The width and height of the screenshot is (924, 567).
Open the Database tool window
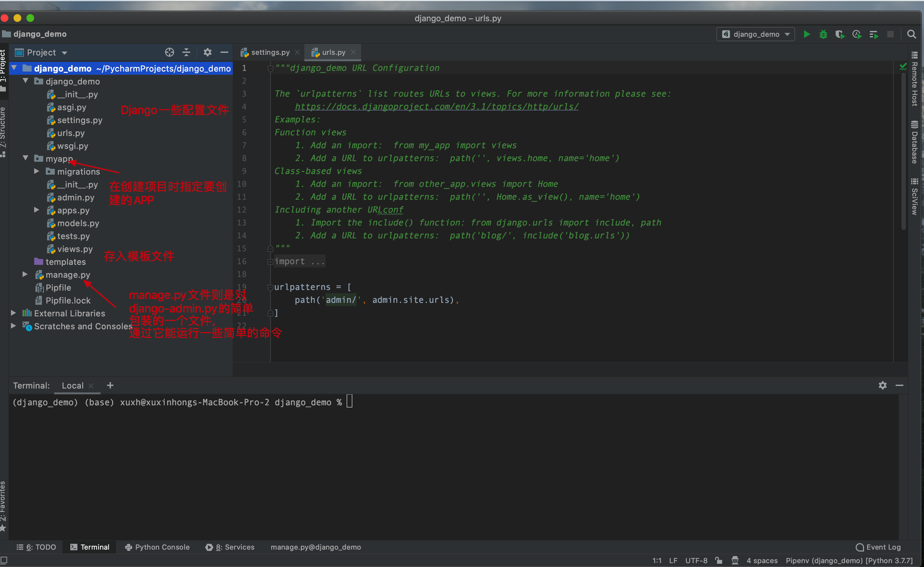pos(915,142)
